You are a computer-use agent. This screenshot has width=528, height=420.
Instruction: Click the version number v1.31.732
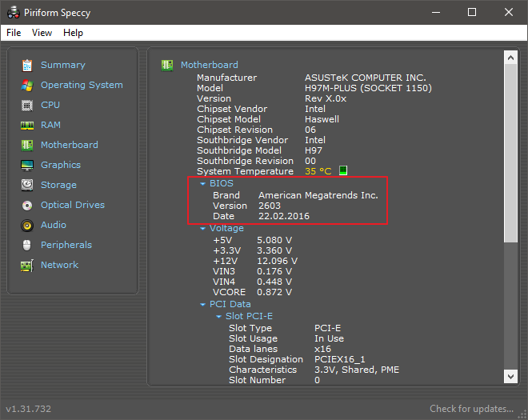(x=29, y=409)
